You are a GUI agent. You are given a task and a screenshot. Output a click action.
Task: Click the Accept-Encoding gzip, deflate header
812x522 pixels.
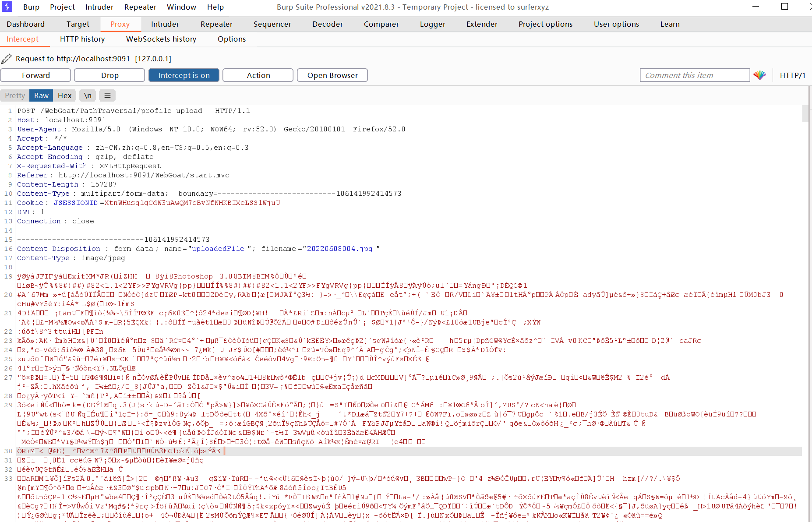pos(85,157)
